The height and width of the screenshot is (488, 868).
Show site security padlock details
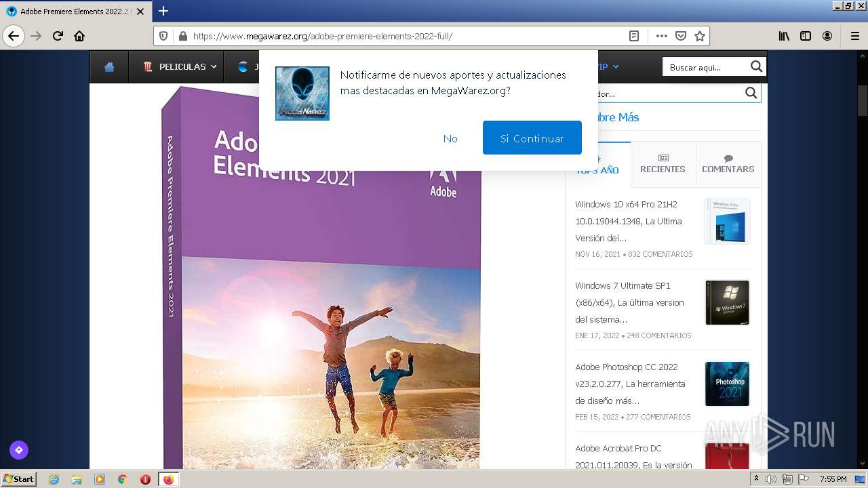[182, 36]
